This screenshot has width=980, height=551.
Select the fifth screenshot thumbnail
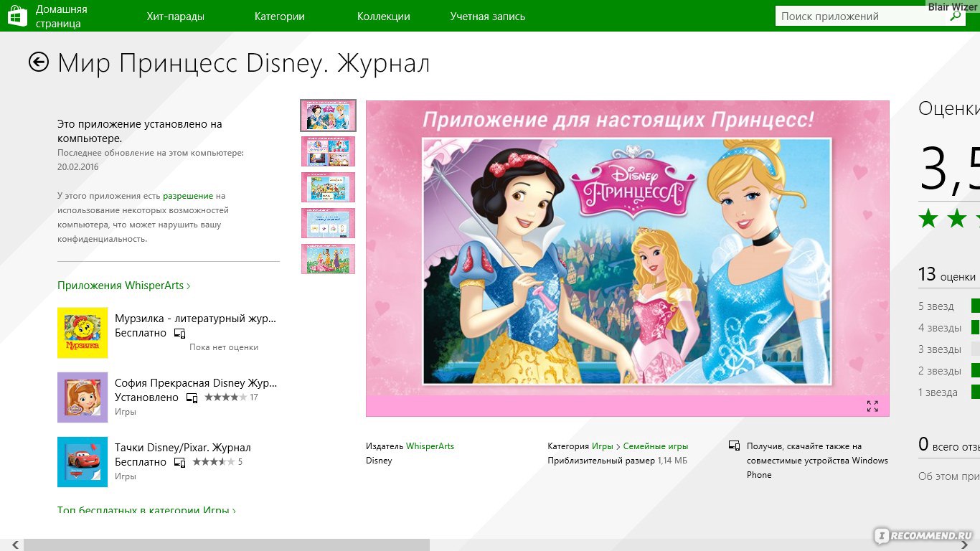coord(328,259)
